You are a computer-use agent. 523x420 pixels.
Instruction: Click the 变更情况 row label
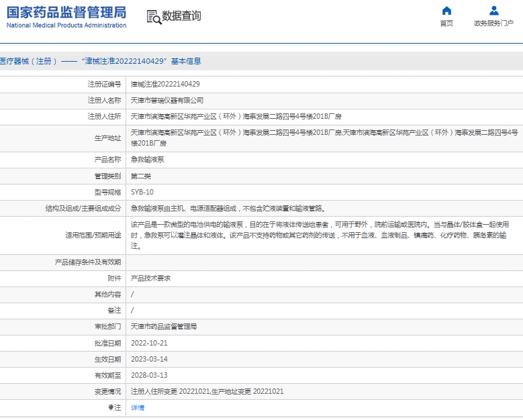[107, 391]
